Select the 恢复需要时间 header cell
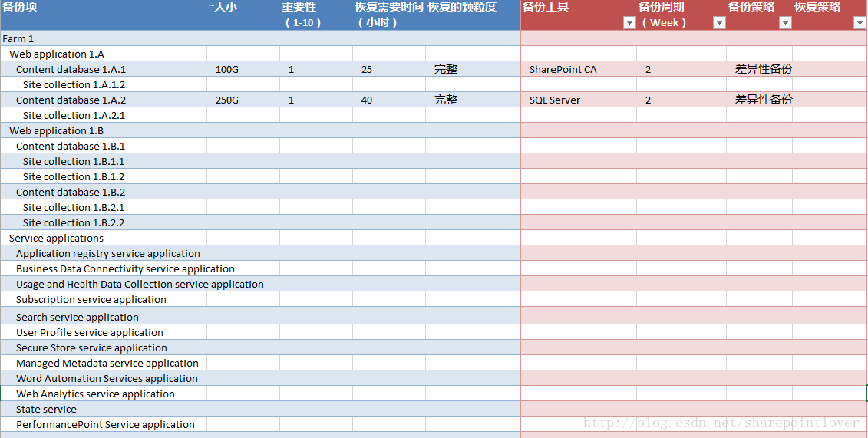Screen dimensions: 868x438 coord(389,15)
